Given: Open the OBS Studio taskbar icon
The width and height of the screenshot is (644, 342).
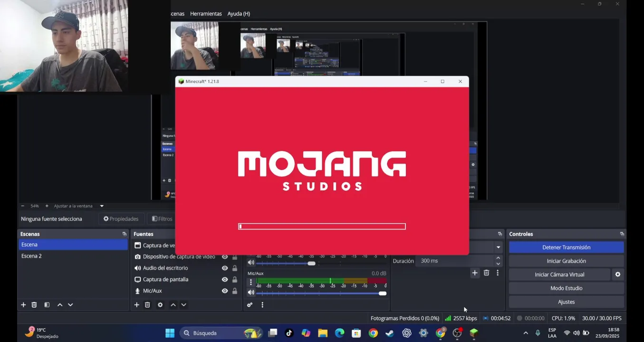Looking at the screenshot, I should point(457,333).
